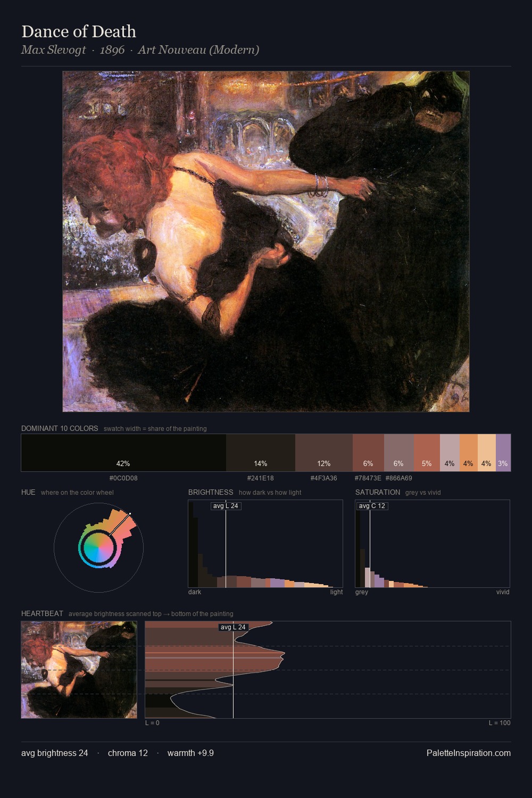Select the 14% dark brown swatch
Viewport: 532px width, 798px height.
coord(261,453)
